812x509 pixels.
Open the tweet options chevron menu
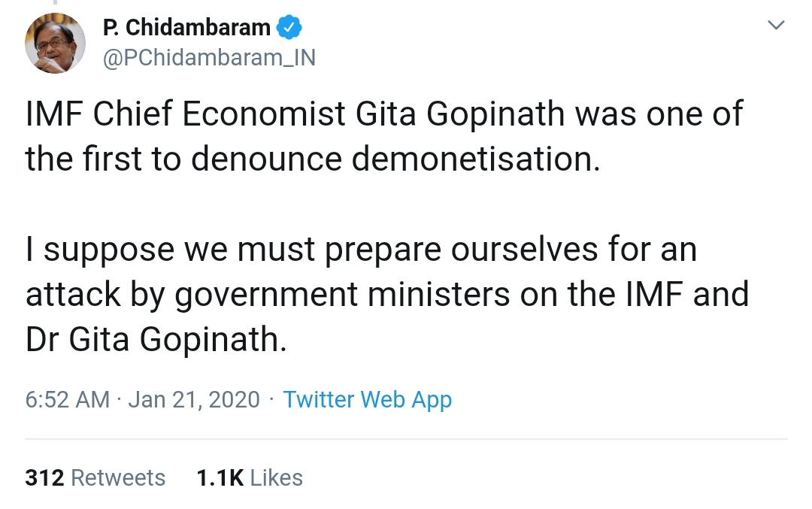775,26
